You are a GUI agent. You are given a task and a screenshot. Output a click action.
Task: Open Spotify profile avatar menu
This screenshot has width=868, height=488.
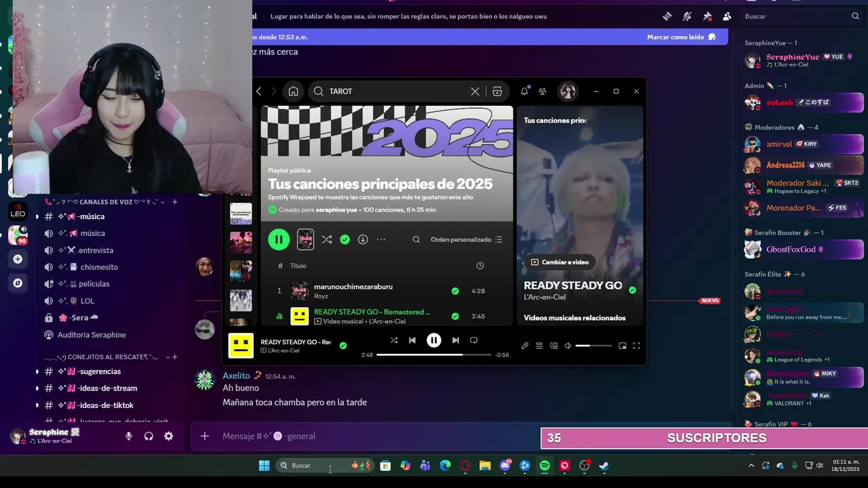(x=567, y=91)
